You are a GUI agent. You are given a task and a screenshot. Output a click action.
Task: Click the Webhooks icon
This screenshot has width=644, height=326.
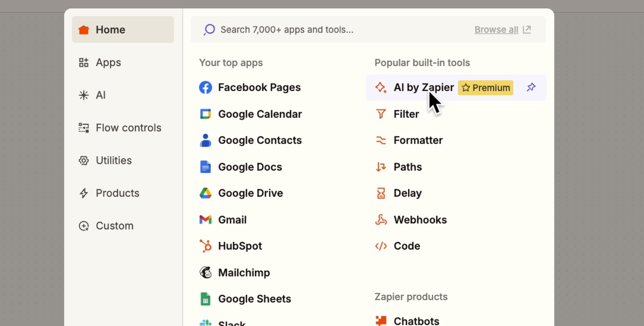(381, 220)
